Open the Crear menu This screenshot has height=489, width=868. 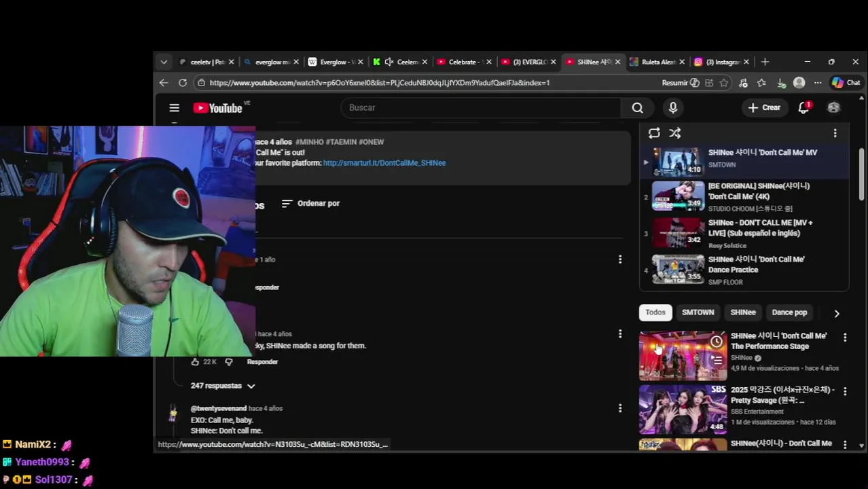765,107
